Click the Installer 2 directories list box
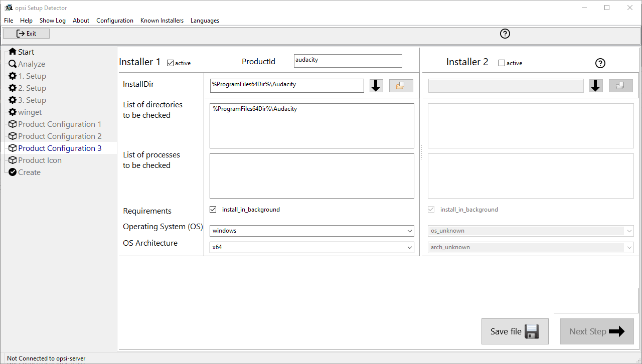The image size is (642, 364). (531, 126)
